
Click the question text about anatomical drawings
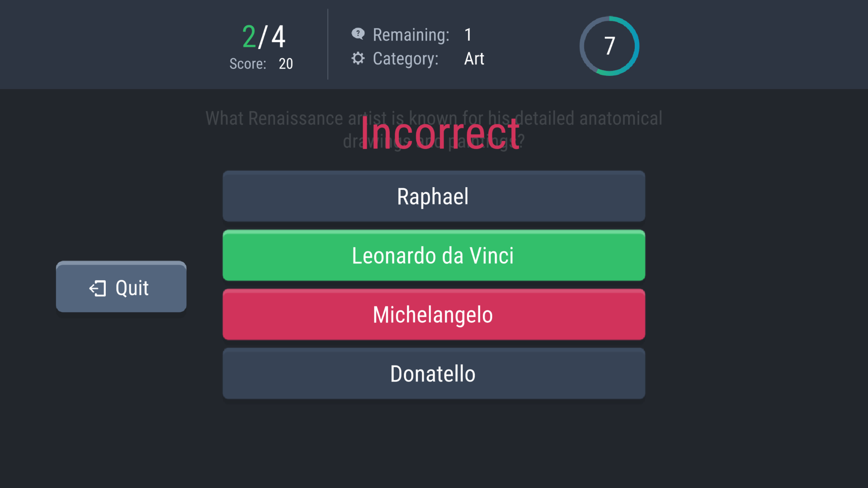click(280, 118)
